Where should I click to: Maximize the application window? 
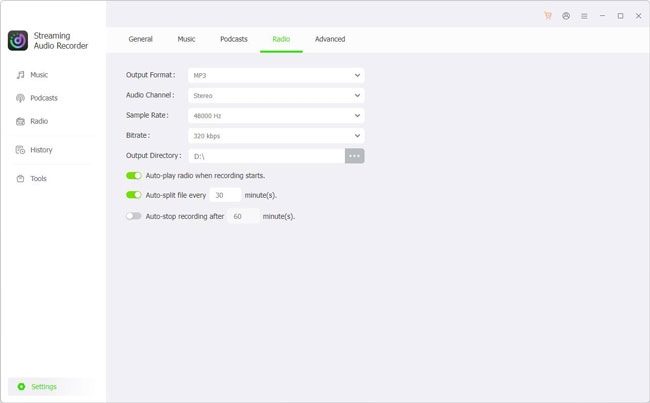[x=621, y=16]
